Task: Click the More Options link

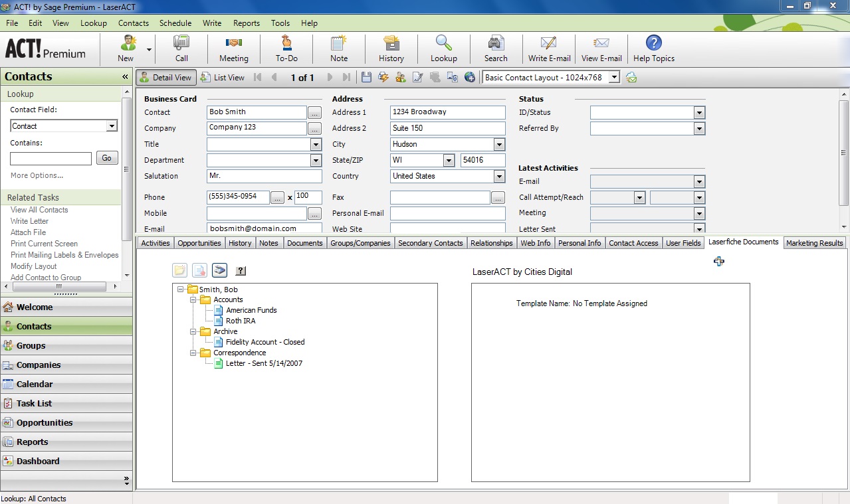Action: tap(37, 176)
